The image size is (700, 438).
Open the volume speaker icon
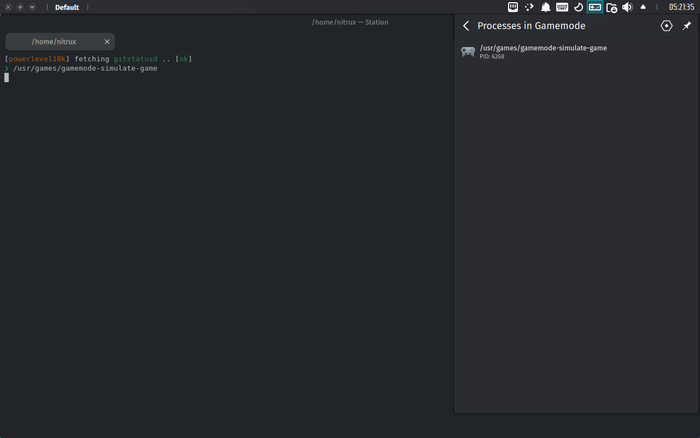coord(627,7)
